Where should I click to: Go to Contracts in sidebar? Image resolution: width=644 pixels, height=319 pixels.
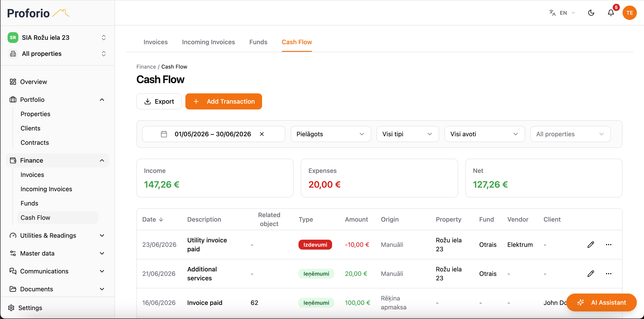(x=34, y=142)
